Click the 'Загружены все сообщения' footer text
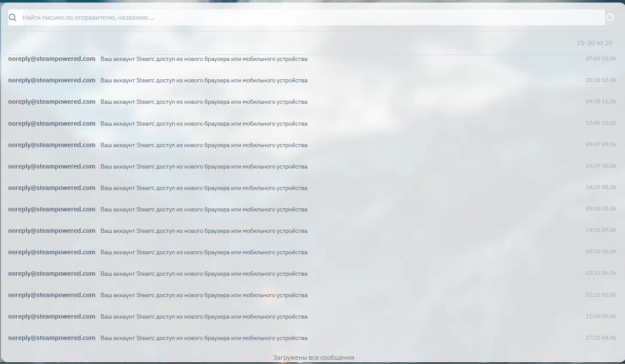This screenshot has height=364, width=625. [x=314, y=358]
